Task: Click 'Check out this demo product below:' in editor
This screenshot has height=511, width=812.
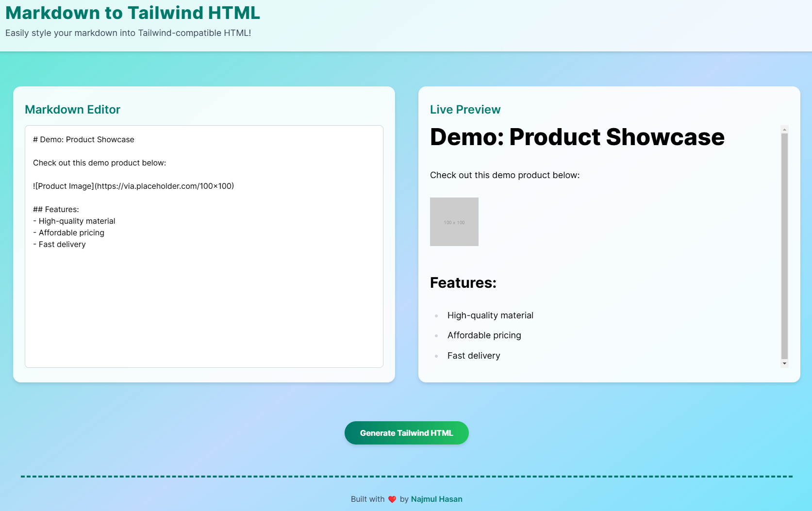Action: pos(99,163)
